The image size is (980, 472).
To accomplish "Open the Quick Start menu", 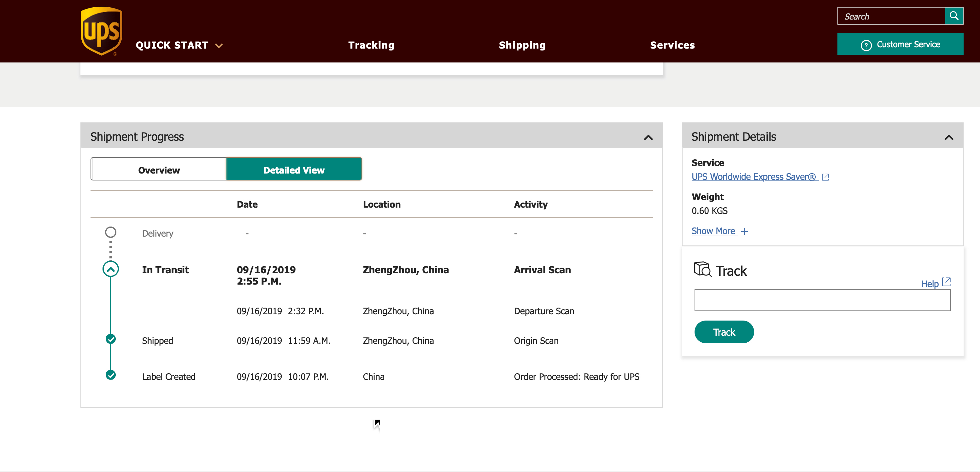I will [179, 45].
